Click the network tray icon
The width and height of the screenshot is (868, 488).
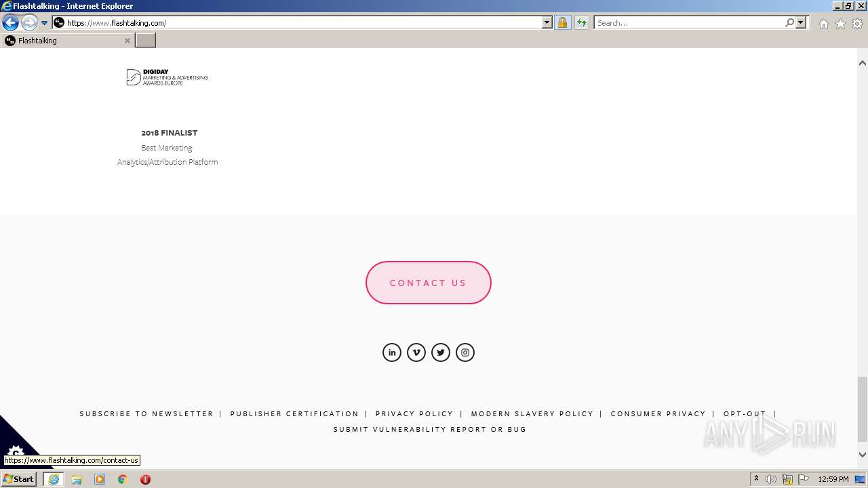(787, 479)
